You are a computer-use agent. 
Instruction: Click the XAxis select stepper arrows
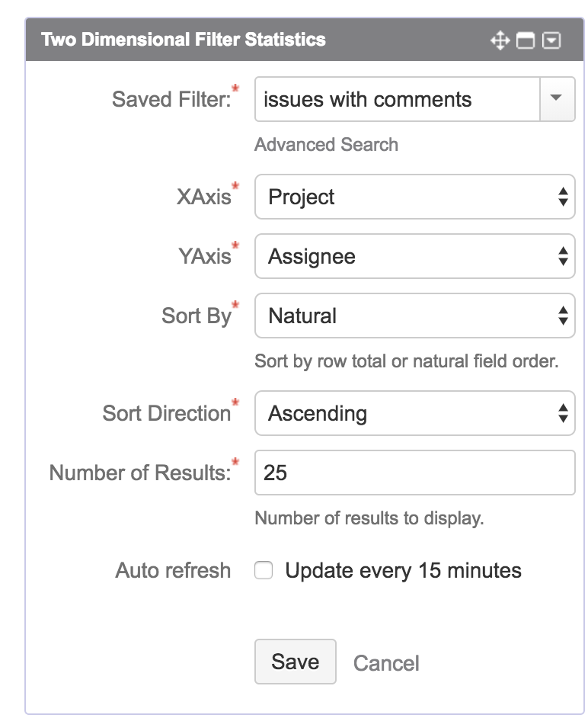[x=564, y=197]
